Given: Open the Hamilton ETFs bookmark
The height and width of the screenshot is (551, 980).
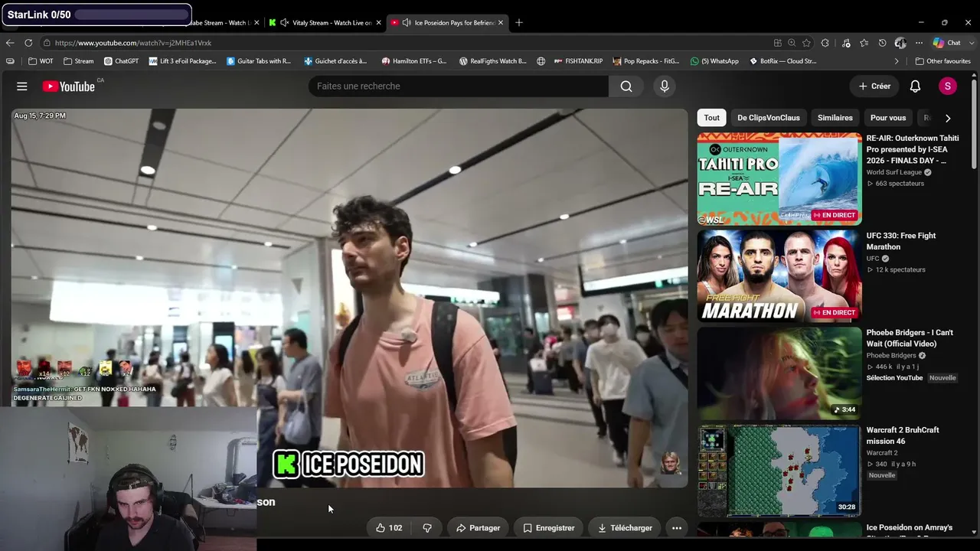Looking at the screenshot, I should click(x=414, y=61).
